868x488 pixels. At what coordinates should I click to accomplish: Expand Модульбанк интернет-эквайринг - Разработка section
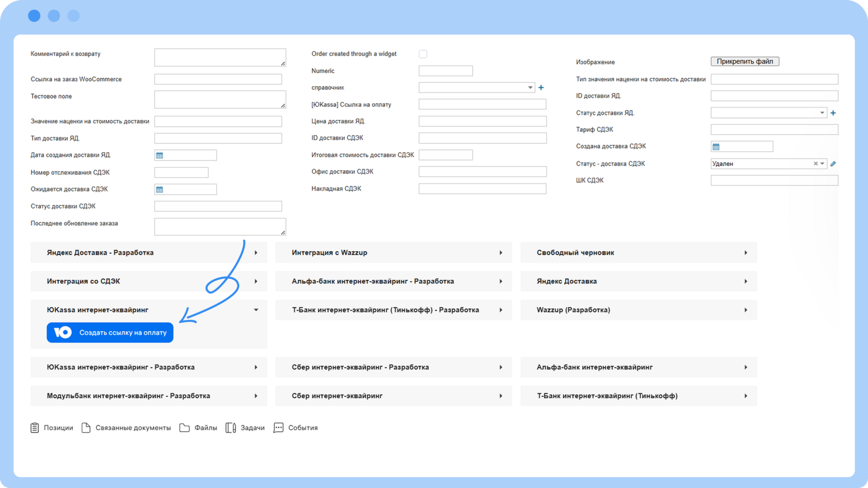point(149,396)
